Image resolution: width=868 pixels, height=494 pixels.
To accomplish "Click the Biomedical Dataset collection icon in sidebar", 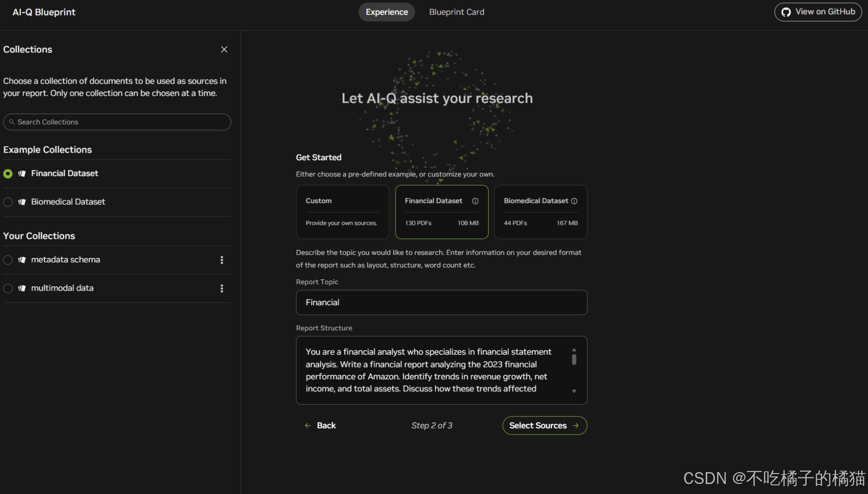I will coord(22,202).
